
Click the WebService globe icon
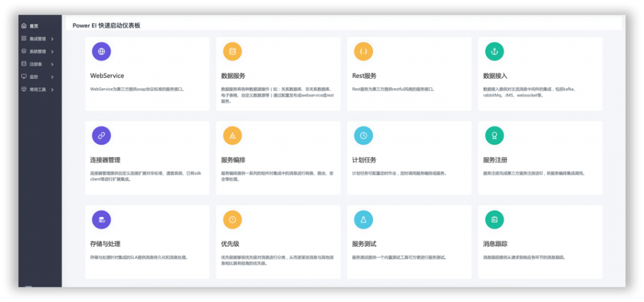[x=101, y=52]
